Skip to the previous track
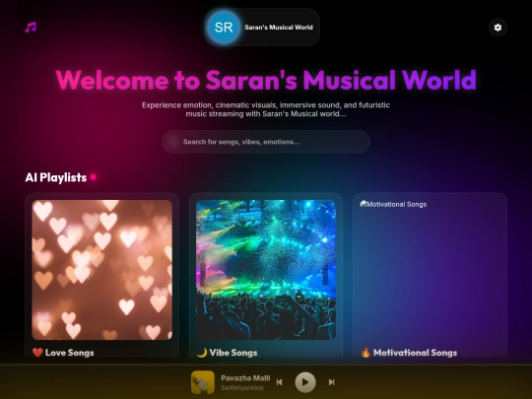 point(279,382)
